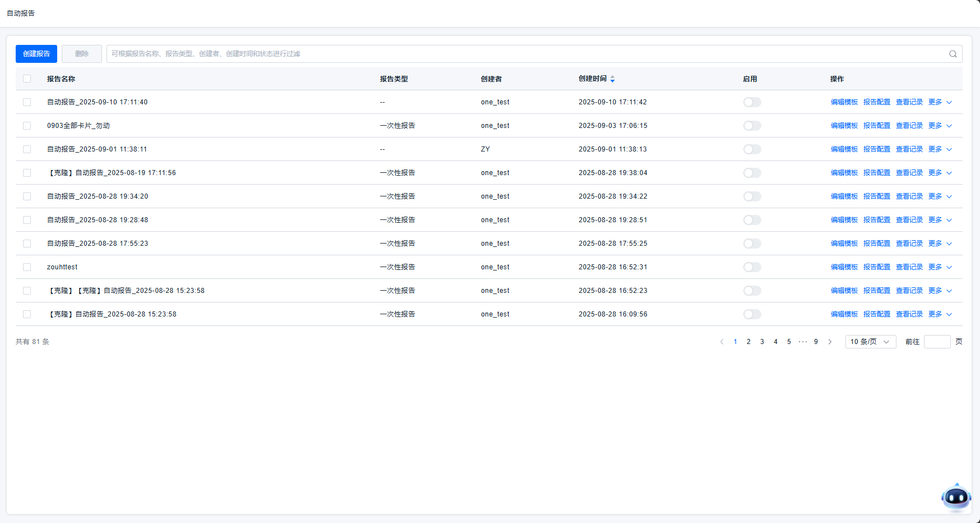The image size is (980, 523).
Task: Click the 前往 page number input field
Action: pos(937,342)
